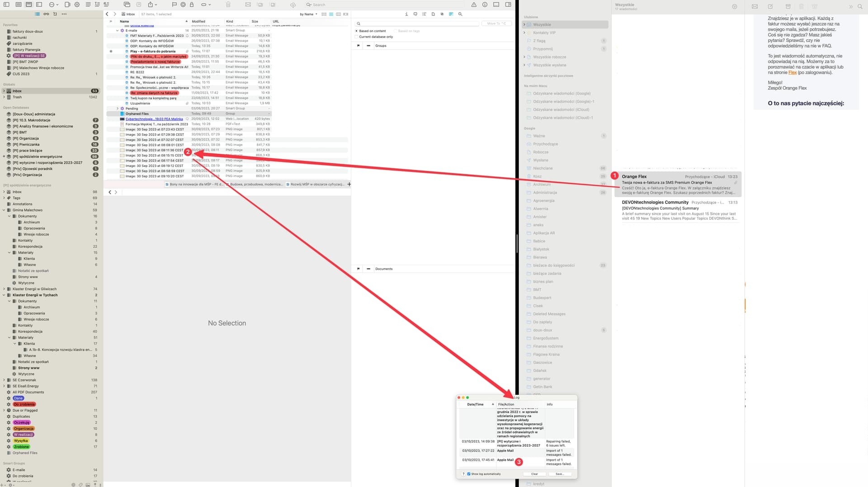Click the gear settings icon in toolbar
The height and width of the screenshot is (487, 868).
[x=77, y=5]
